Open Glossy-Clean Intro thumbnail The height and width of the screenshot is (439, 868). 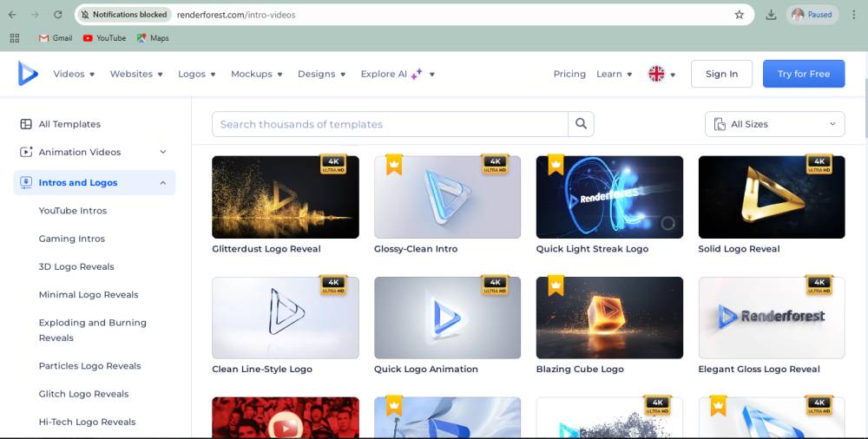coord(447,197)
